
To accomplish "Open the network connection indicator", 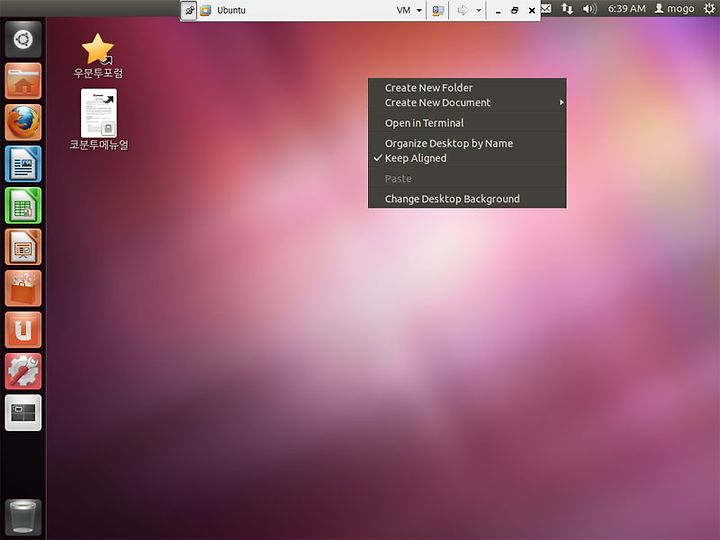I will (567, 9).
